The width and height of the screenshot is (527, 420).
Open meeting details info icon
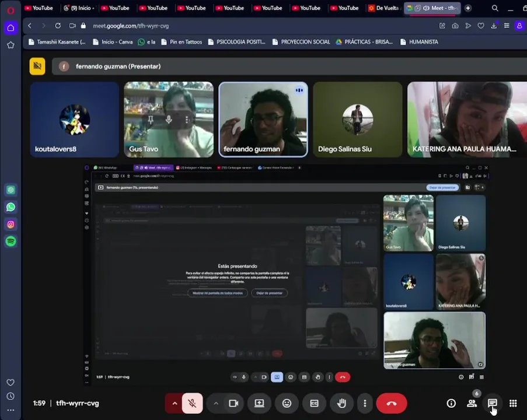click(x=451, y=403)
